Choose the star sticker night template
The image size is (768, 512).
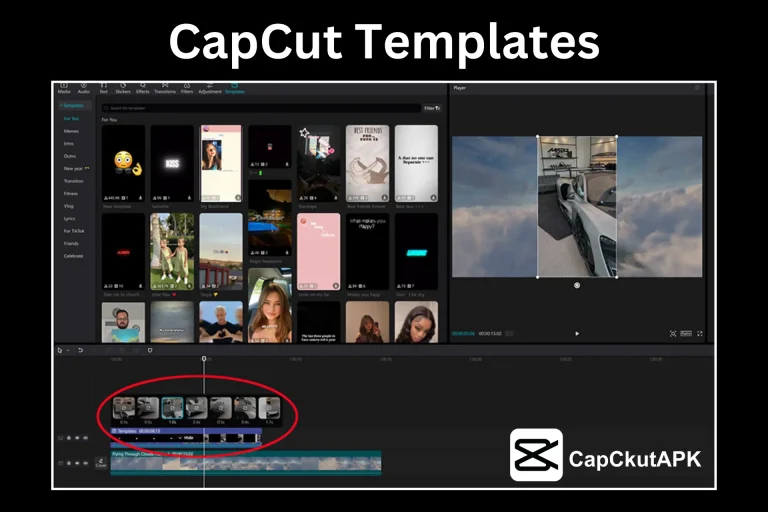[x=318, y=163]
